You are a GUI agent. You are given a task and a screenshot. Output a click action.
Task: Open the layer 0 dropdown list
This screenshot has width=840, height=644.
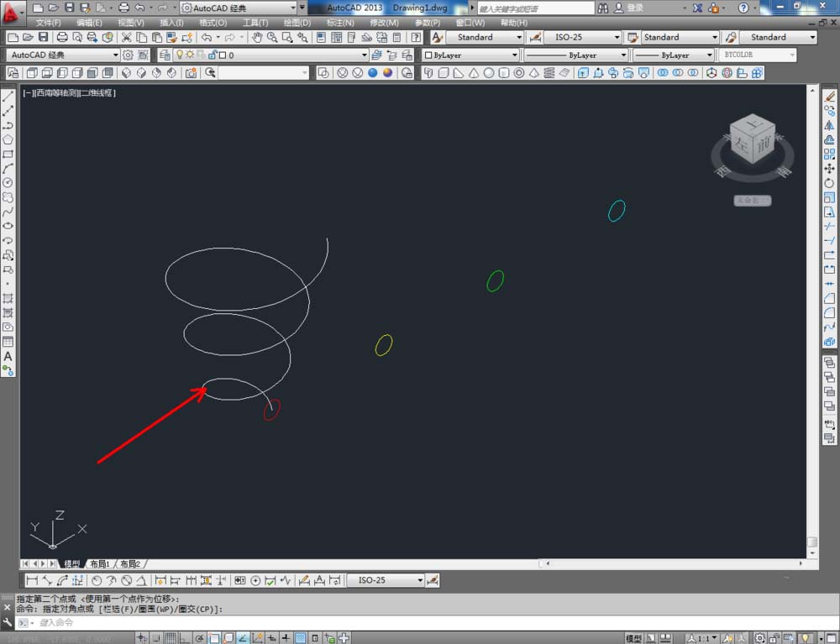[271, 55]
